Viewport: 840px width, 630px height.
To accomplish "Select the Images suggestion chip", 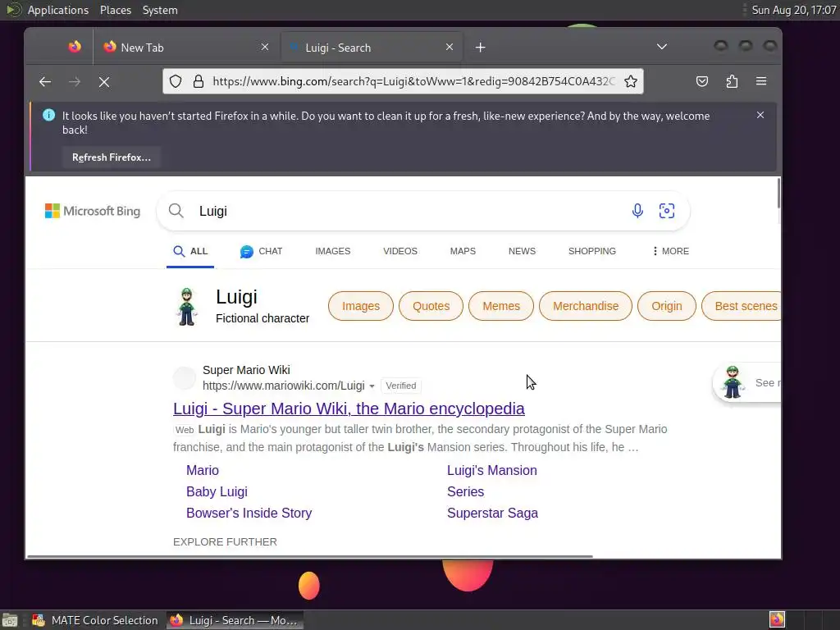I will pos(361,306).
